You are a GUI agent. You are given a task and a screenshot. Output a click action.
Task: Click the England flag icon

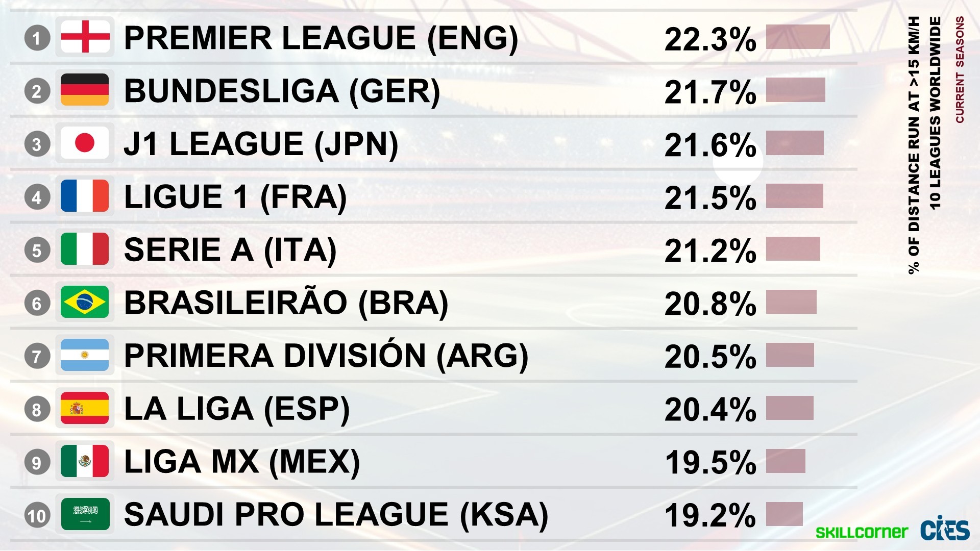(85, 37)
